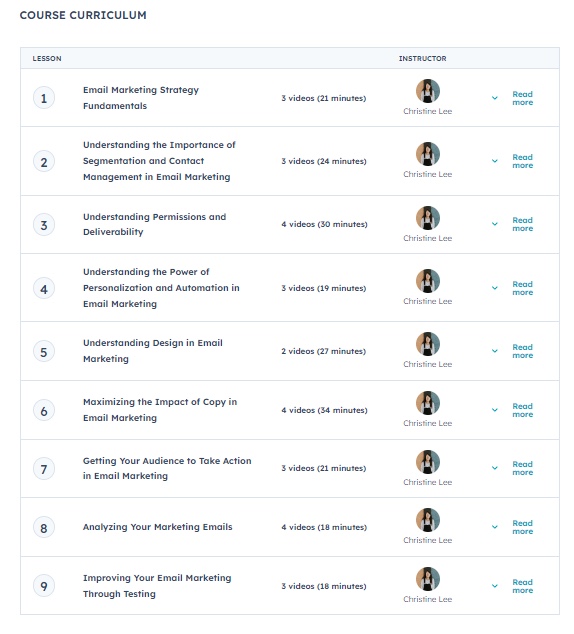Click Christine Lee's avatar in the lesson 8 row
574x634 pixels.
[x=428, y=520]
